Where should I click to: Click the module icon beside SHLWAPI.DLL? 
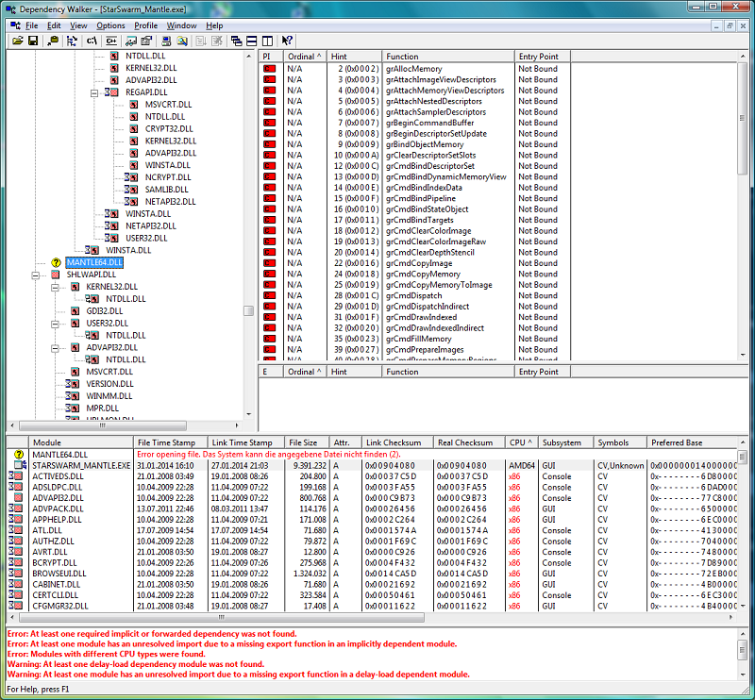coord(56,275)
